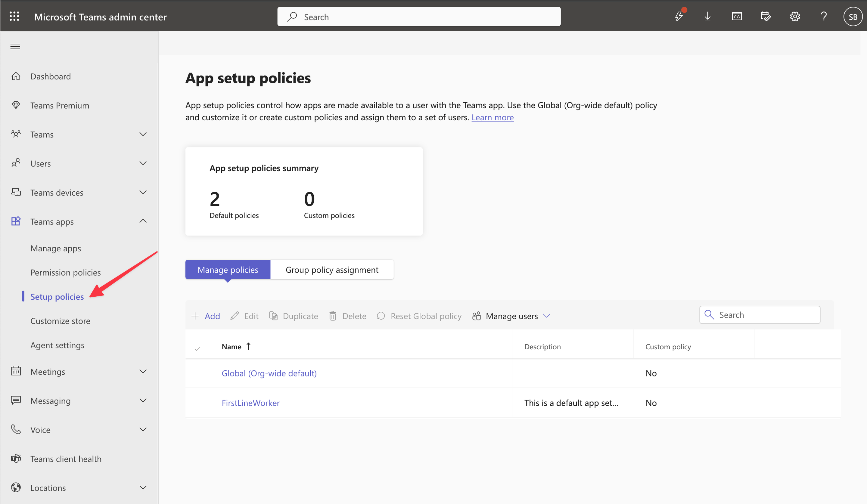Open the Downloads icon in the top bar

(708, 16)
